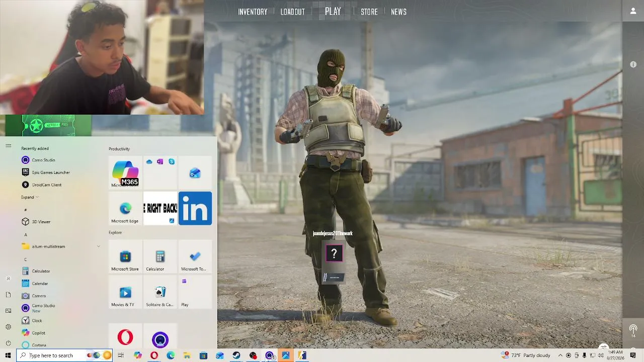Open the News tab

[x=398, y=12]
